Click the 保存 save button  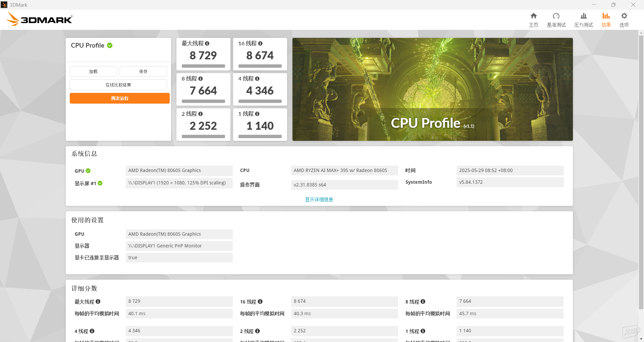pos(143,71)
